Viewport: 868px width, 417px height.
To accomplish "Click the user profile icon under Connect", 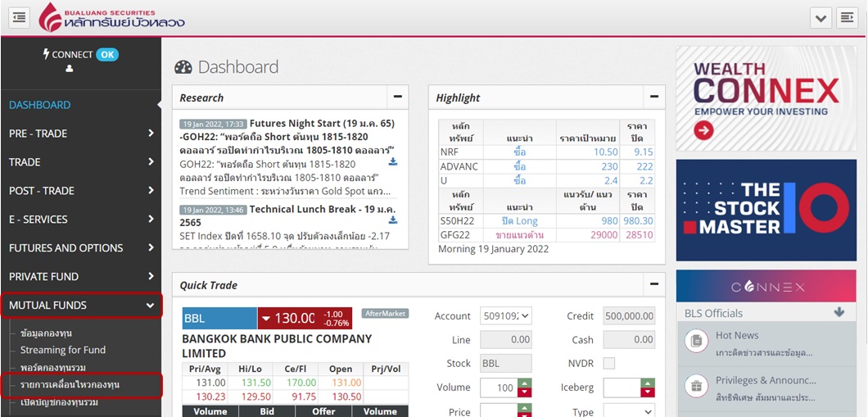I will pyautogui.click(x=70, y=69).
